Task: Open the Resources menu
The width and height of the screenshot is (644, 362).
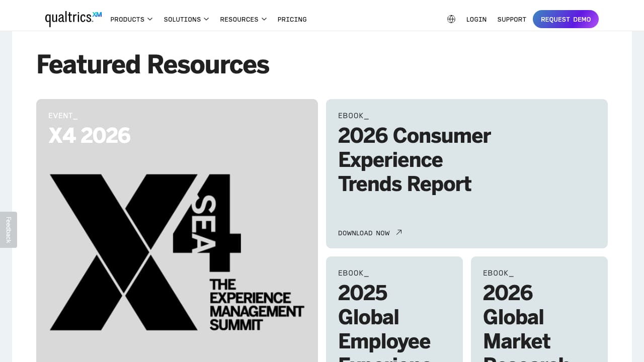Action: 239,19
